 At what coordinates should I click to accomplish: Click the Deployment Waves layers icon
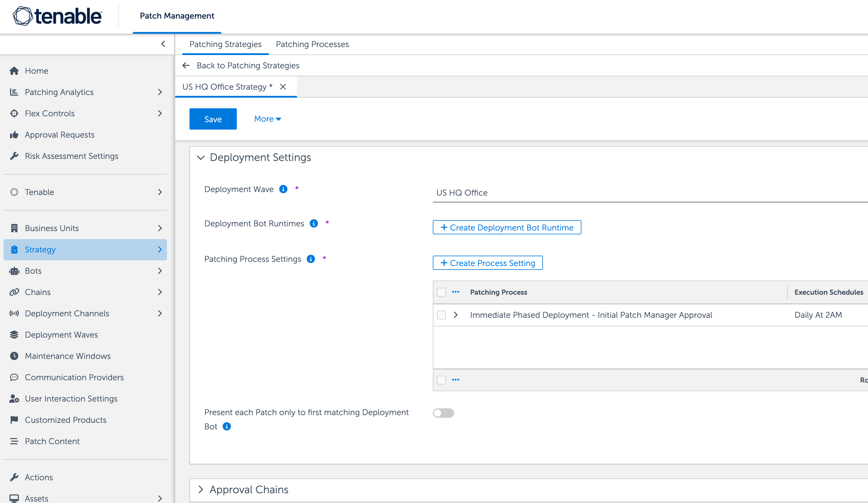click(14, 334)
